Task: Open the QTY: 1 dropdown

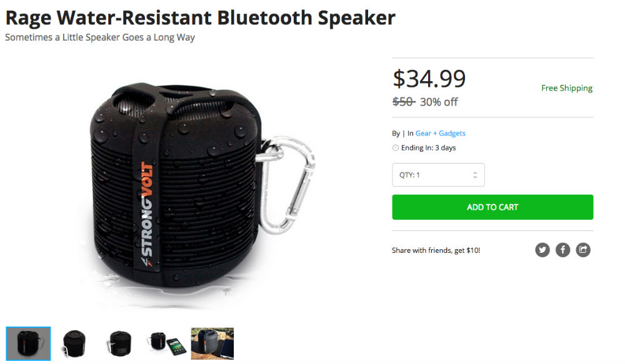Action: [438, 175]
